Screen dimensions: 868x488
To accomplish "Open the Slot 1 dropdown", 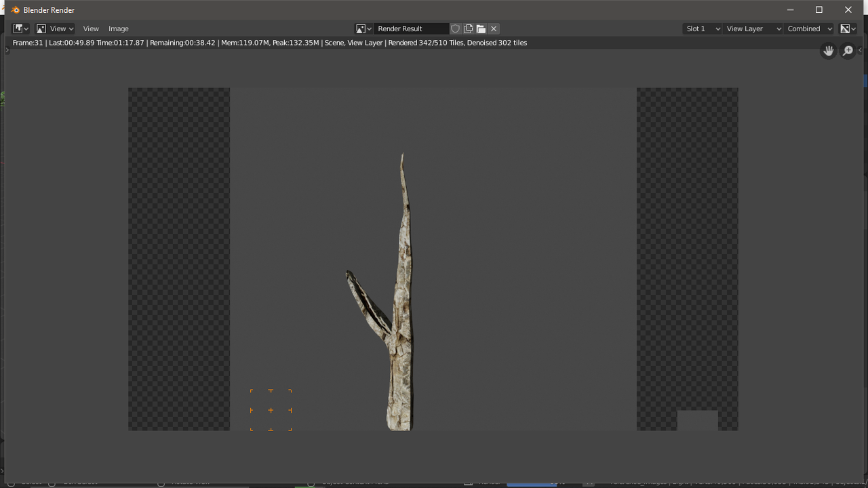I will (701, 28).
